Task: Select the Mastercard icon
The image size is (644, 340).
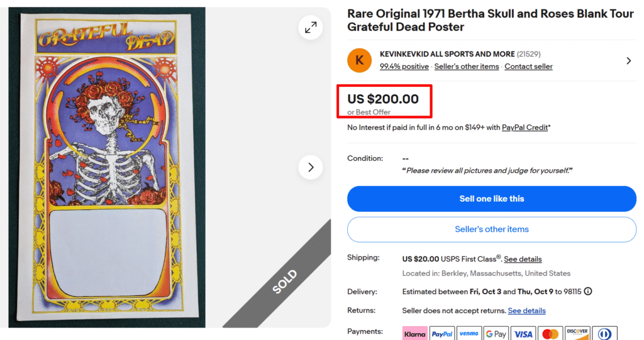Action: [550, 334]
